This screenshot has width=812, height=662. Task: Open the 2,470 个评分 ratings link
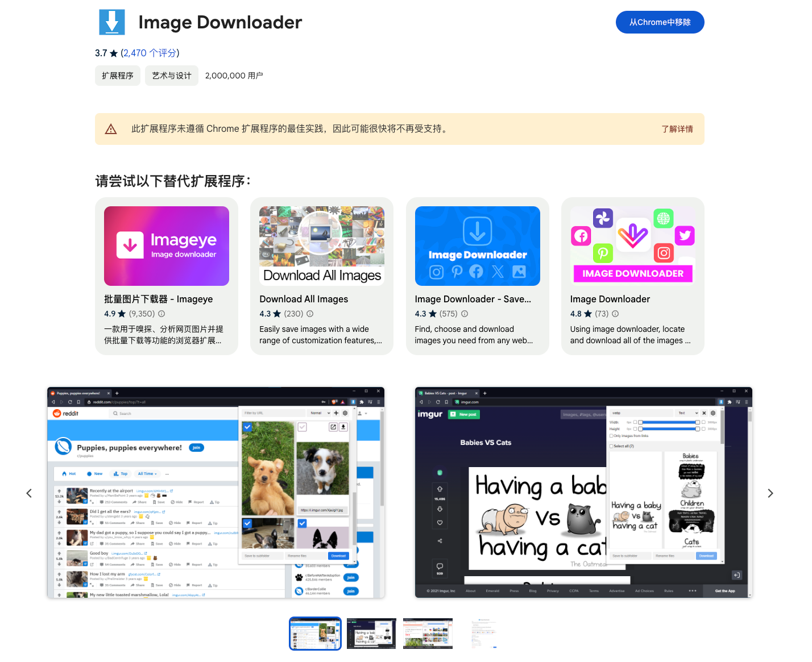tap(150, 53)
